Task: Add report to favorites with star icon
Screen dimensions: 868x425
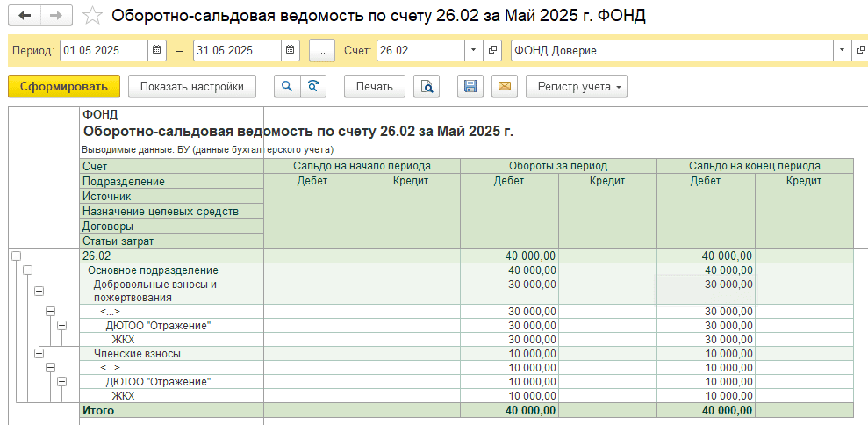Action: [93, 16]
